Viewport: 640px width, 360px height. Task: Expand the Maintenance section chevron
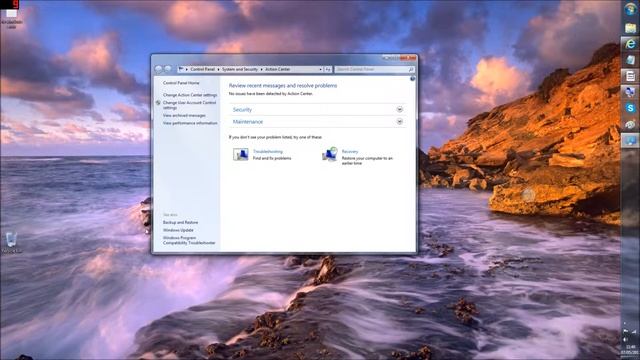(400, 122)
